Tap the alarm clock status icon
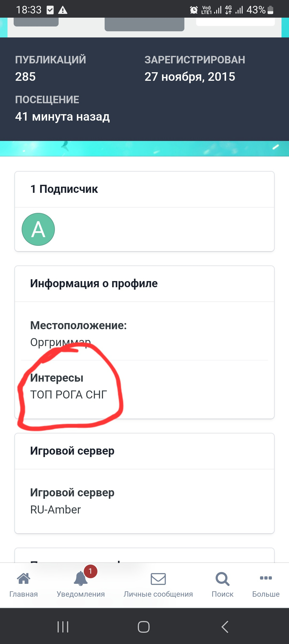Image resolution: width=289 pixels, height=644 pixels. click(194, 10)
